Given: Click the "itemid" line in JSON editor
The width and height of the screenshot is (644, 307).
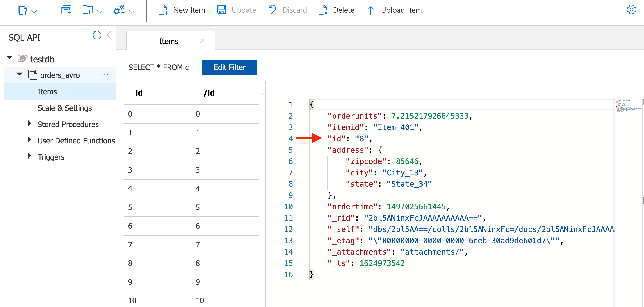Looking at the screenshot, I should pyautogui.click(x=375, y=127).
